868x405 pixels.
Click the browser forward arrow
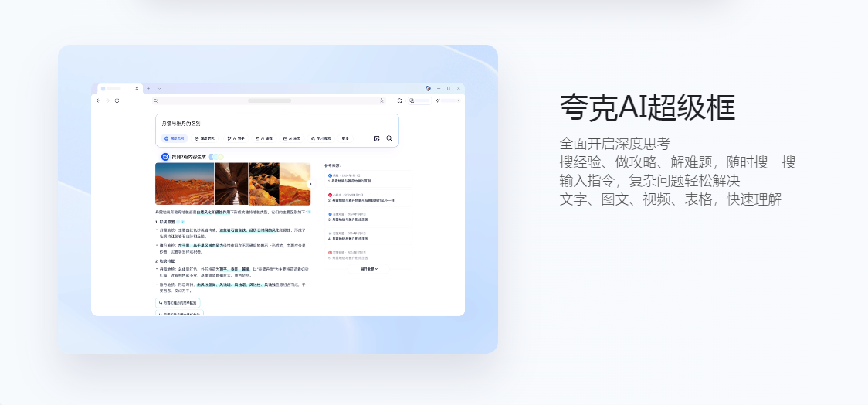(x=107, y=100)
